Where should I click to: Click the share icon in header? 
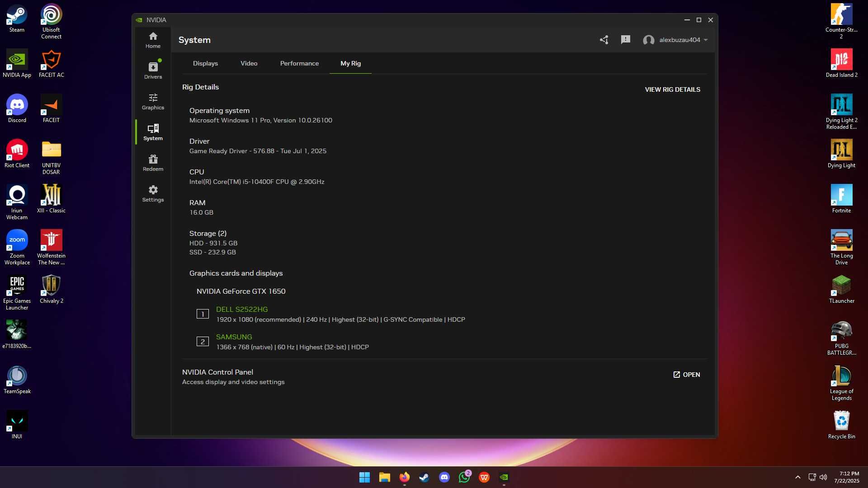pyautogui.click(x=604, y=40)
